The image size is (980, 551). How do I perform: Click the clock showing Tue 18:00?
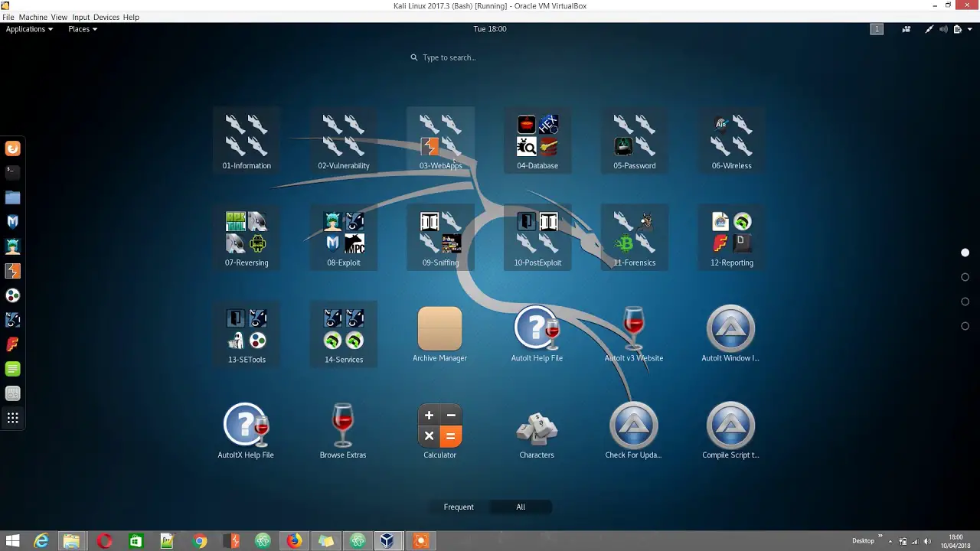tap(490, 29)
